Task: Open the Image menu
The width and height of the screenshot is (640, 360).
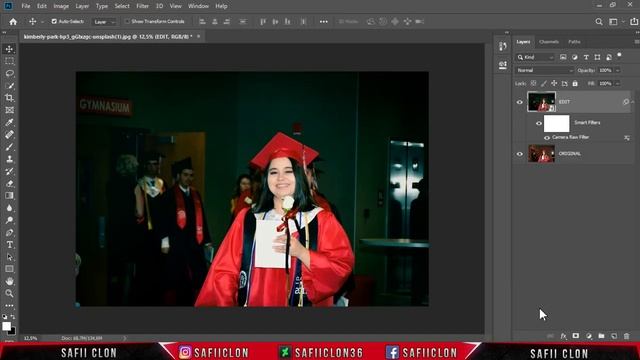Action: [x=61, y=6]
